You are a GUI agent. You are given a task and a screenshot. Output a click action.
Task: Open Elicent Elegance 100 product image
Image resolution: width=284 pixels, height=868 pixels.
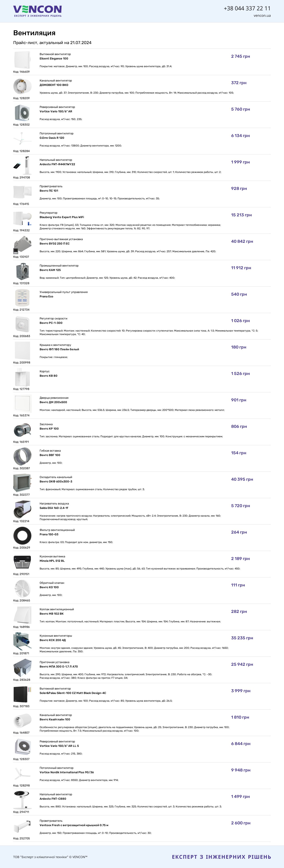[22, 60]
